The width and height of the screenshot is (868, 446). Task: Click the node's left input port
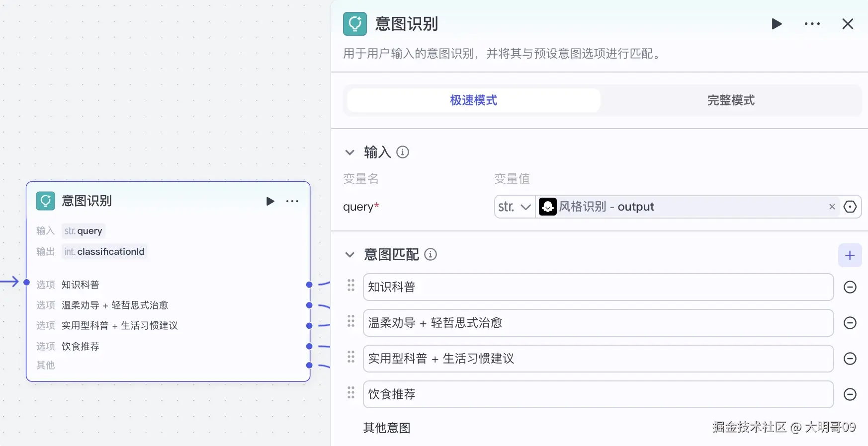pyautogui.click(x=27, y=282)
